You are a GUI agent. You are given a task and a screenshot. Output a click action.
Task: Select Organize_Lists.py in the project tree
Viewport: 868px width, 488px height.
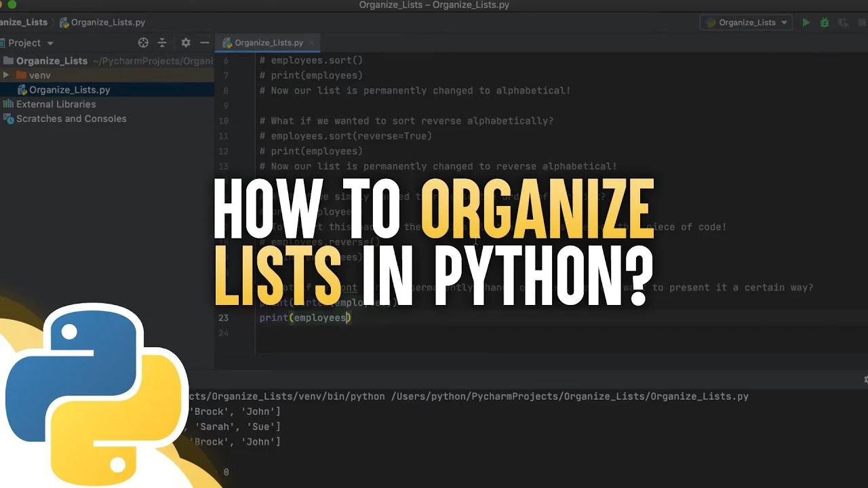click(x=69, y=89)
